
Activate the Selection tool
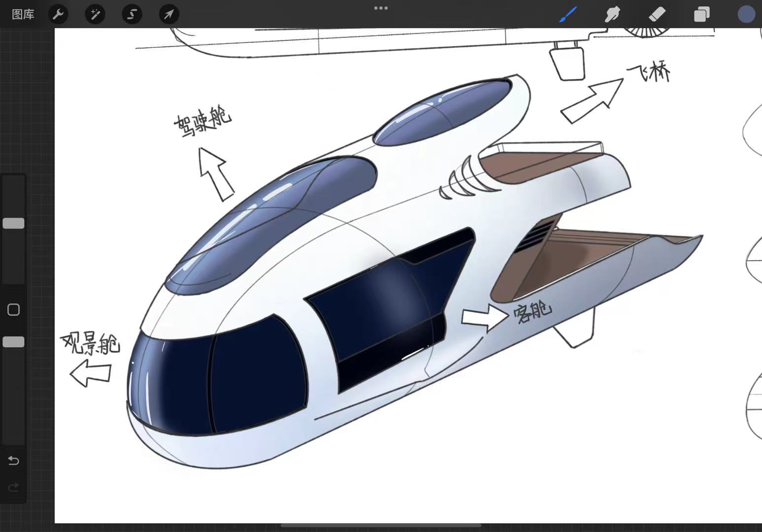pos(132,14)
